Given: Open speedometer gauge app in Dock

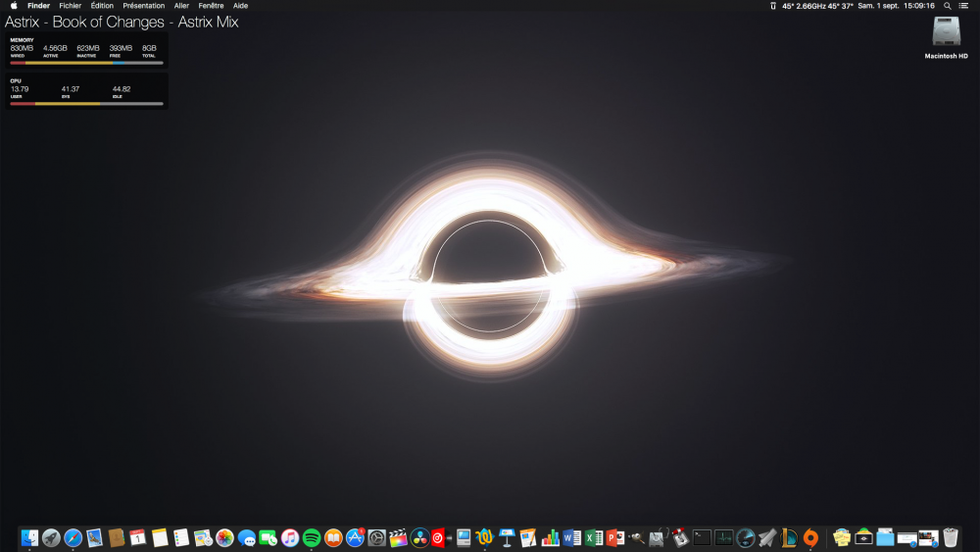Looking at the screenshot, I should 745,537.
